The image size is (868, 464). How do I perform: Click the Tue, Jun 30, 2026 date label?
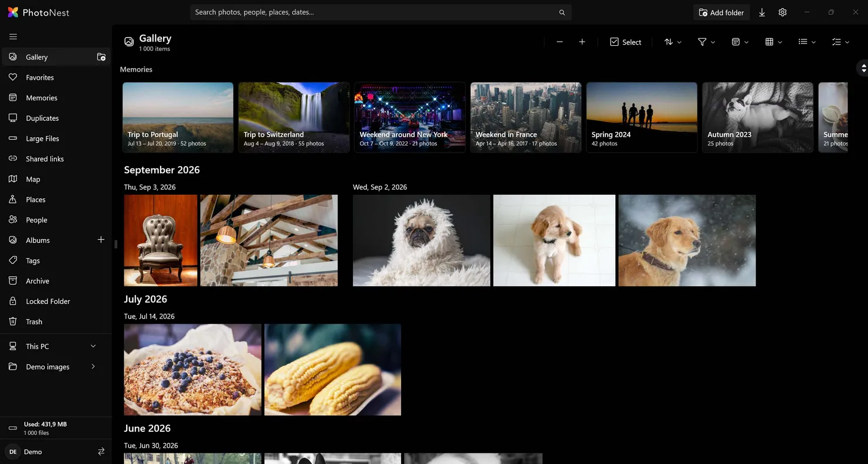click(x=151, y=445)
